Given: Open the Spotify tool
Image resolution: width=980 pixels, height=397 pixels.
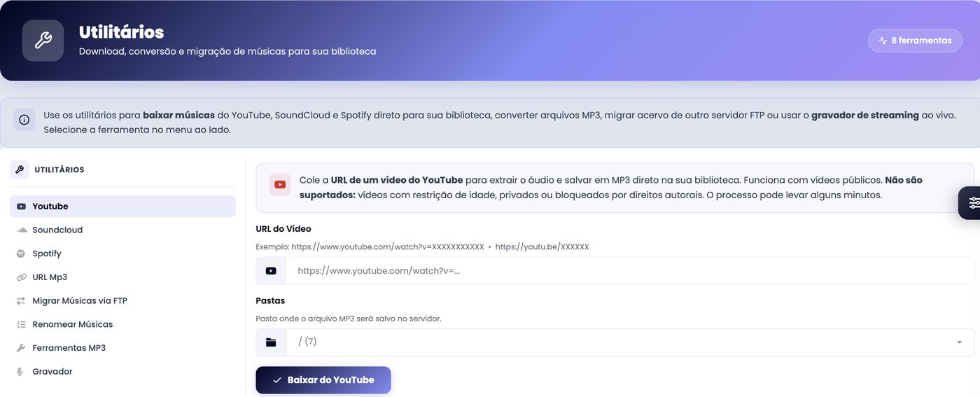Looking at the screenshot, I should click(x=122, y=253).
